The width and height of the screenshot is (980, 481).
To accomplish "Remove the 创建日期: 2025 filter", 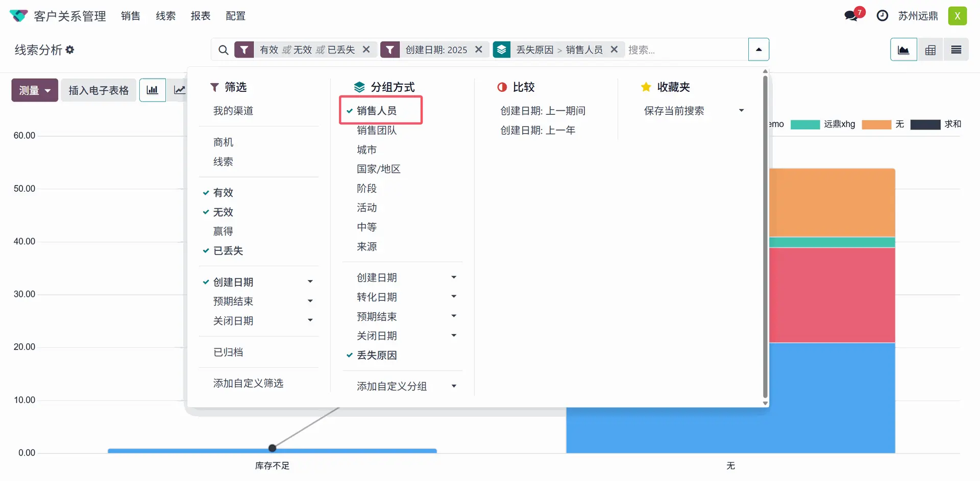I will 479,49.
